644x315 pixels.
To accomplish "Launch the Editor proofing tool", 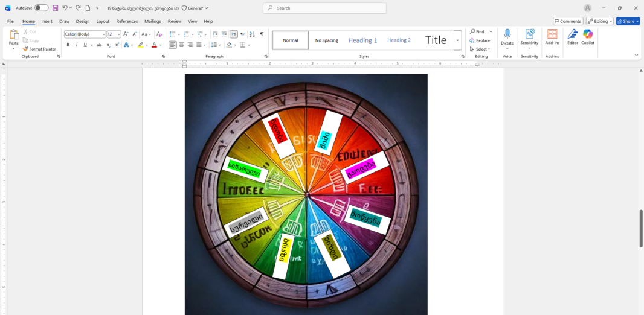I will click(572, 37).
